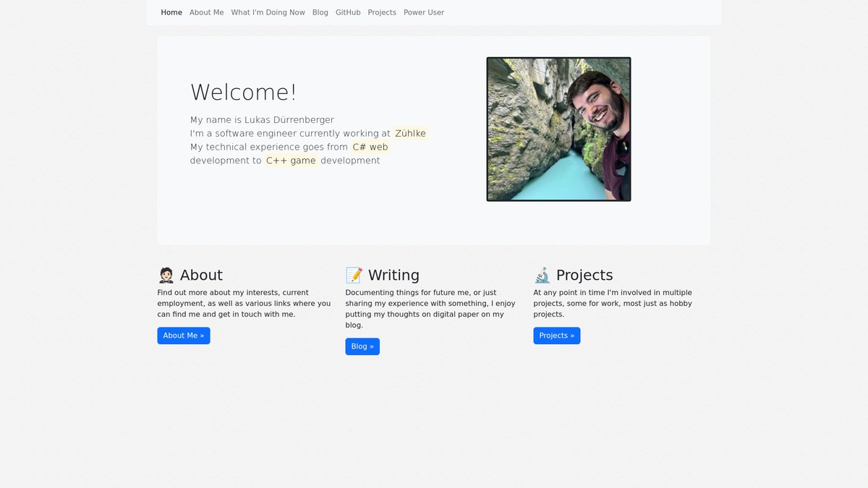Image resolution: width=868 pixels, height=488 pixels.
Task: Click paragraph starting "Documenting things for future"
Action: click(430, 309)
